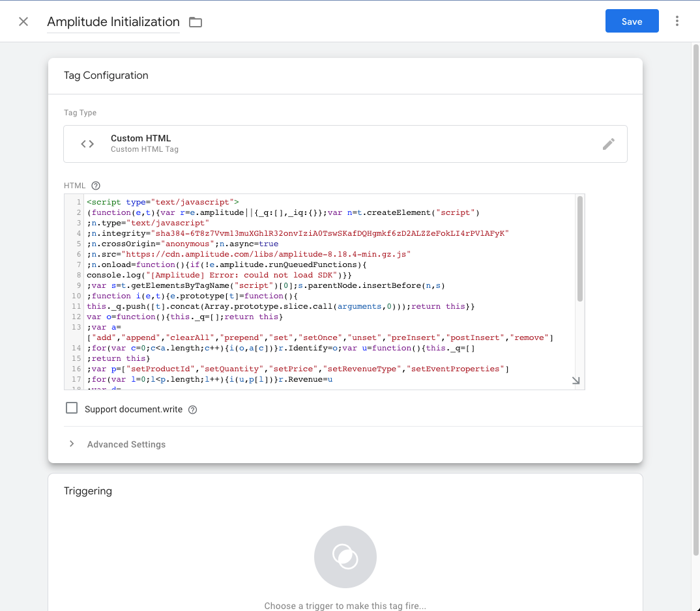Select the Custom HTML tag type row
This screenshot has height=611, width=700.
click(345, 144)
